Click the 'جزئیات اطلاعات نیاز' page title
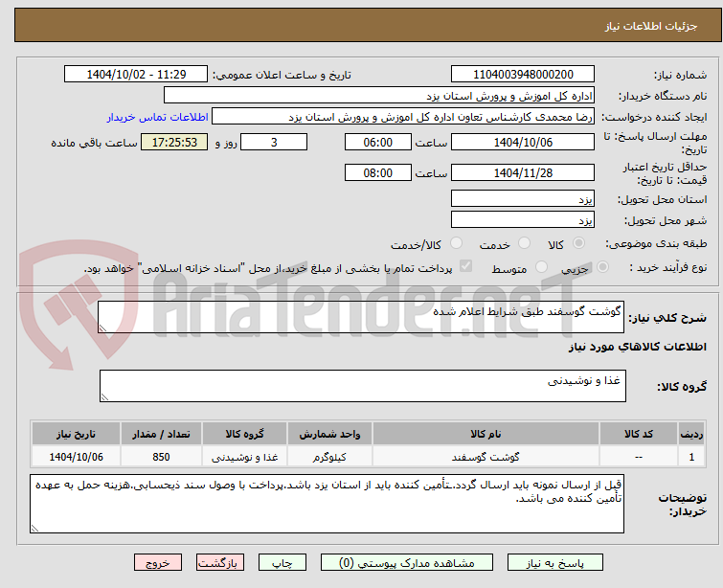The image size is (723, 588). (x=650, y=26)
